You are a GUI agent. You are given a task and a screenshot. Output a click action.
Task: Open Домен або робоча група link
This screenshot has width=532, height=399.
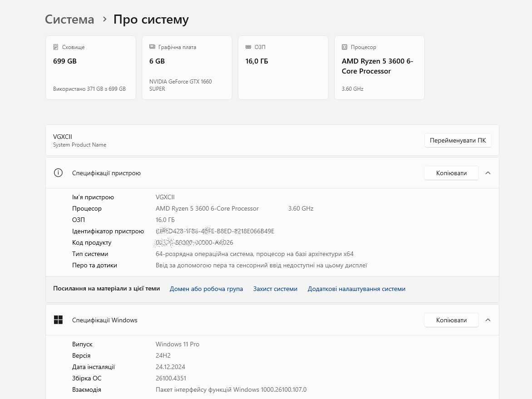(206, 289)
